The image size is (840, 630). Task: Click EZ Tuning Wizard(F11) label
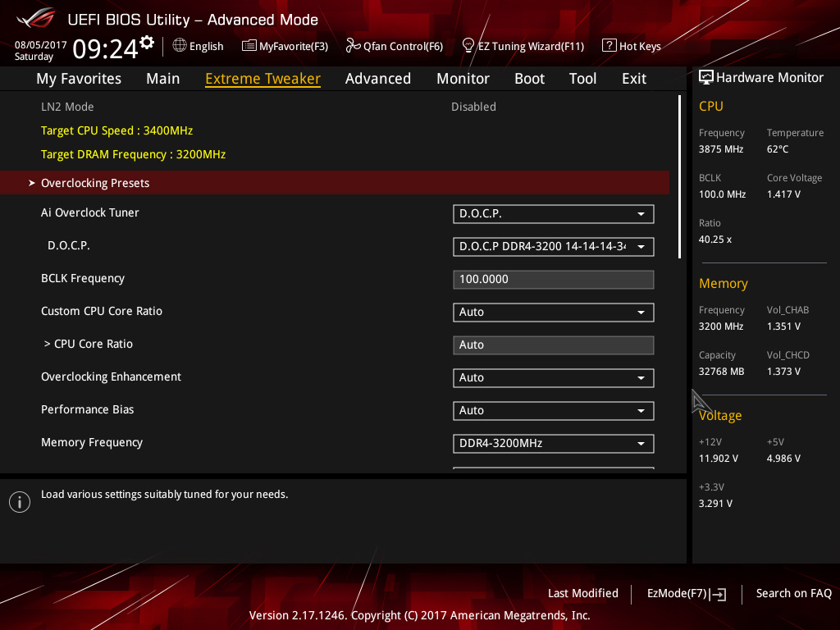531,46
